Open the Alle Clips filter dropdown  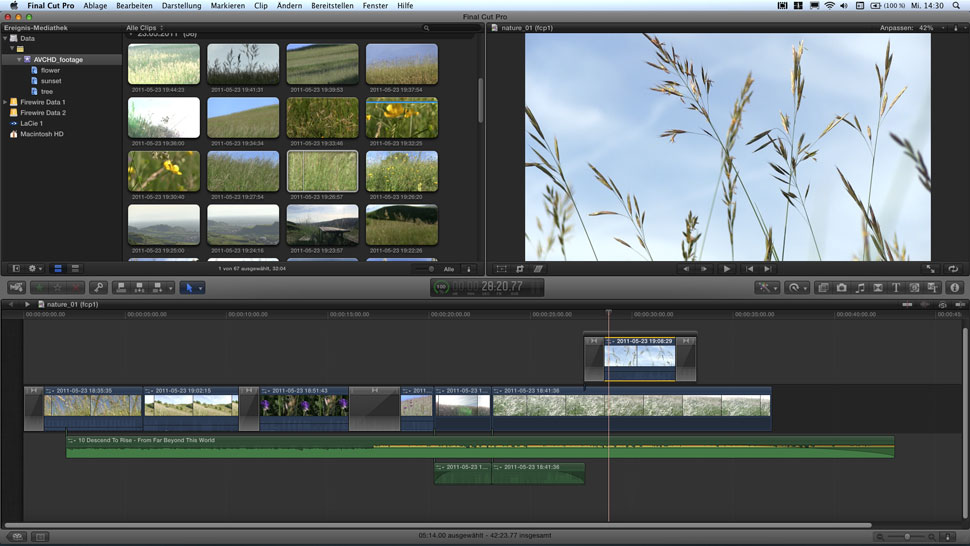tap(146, 28)
